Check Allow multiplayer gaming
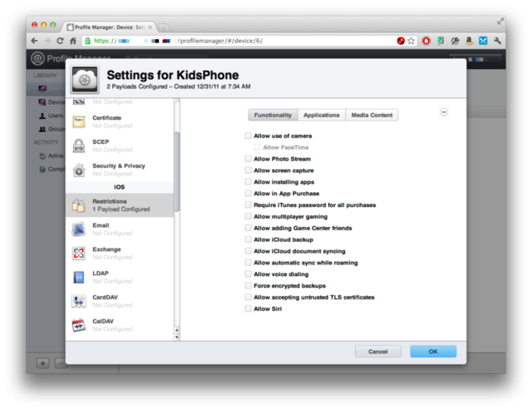 click(248, 216)
